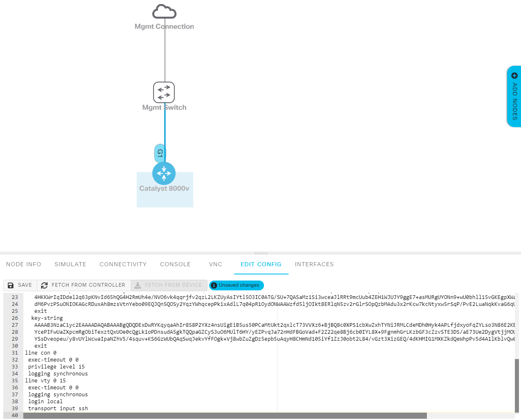Screen dimensions: 521x420
Task: Open the Simulate tab
Action: coord(70,264)
